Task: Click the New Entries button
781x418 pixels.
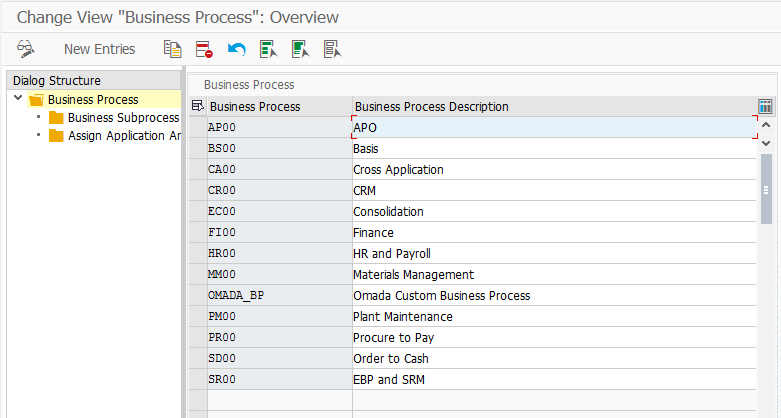Action: pos(100,49)
